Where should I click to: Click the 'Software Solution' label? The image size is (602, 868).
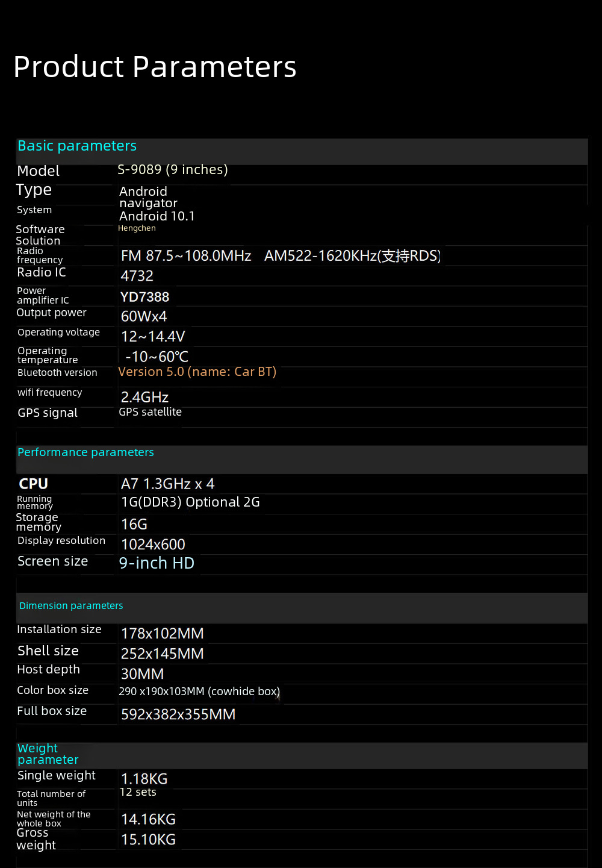click(40, 235)
